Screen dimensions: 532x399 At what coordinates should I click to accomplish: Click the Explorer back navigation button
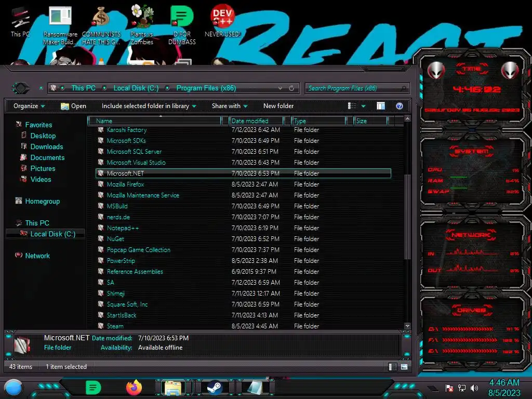[21, 88]
